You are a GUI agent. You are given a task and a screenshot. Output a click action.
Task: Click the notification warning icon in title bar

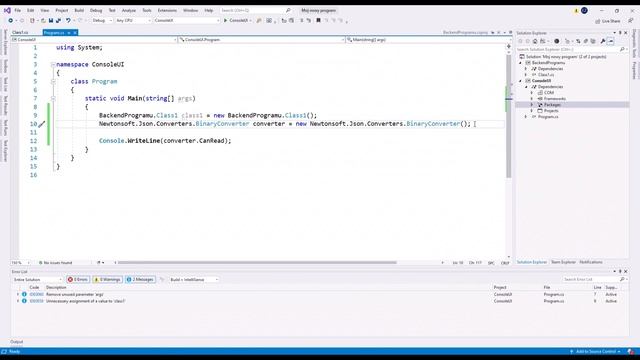tap(576, 11)
